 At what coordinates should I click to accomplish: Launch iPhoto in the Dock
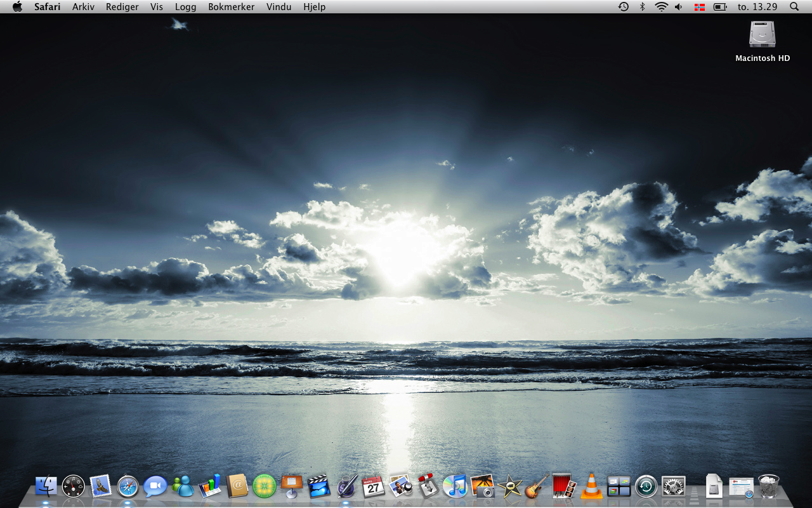pos(400,486)
